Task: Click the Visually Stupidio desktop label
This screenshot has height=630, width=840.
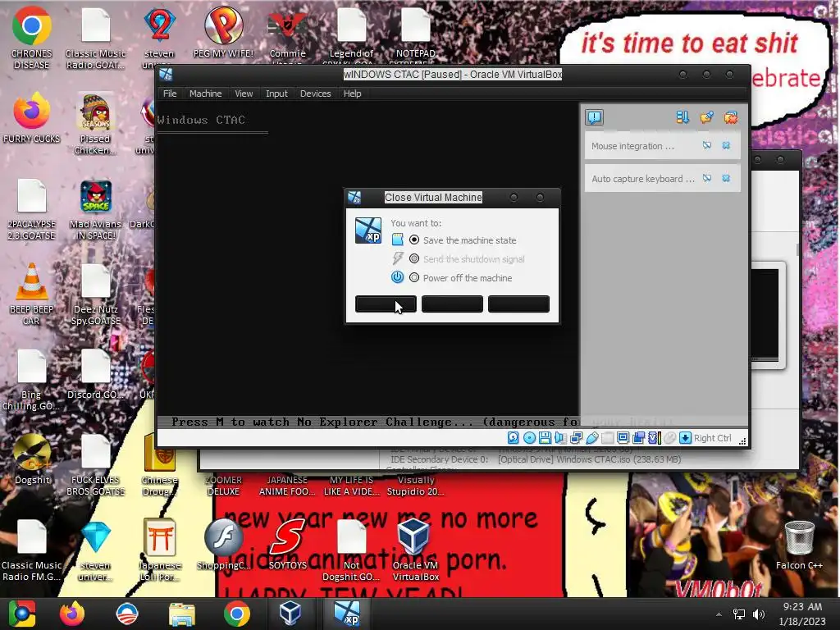Action: point(415,486)
